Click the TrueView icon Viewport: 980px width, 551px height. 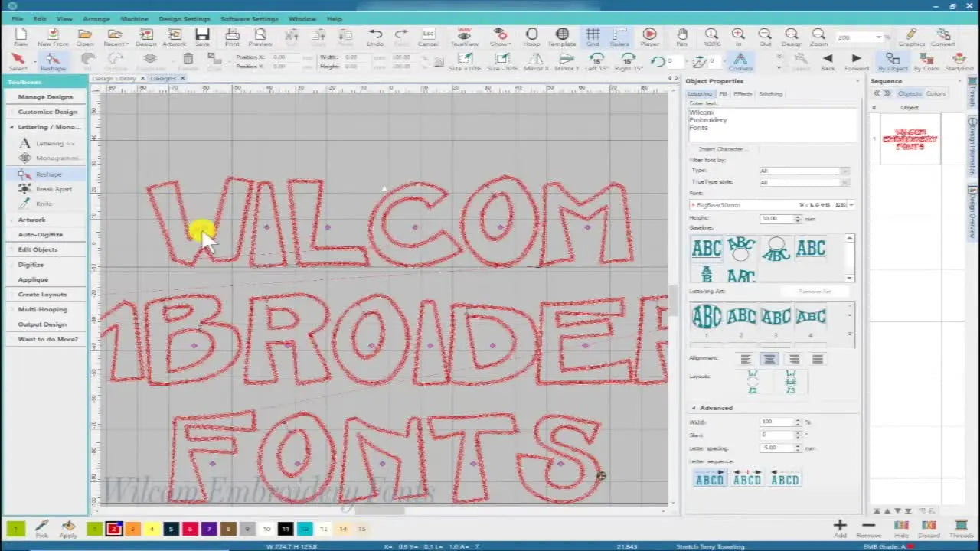464,34
